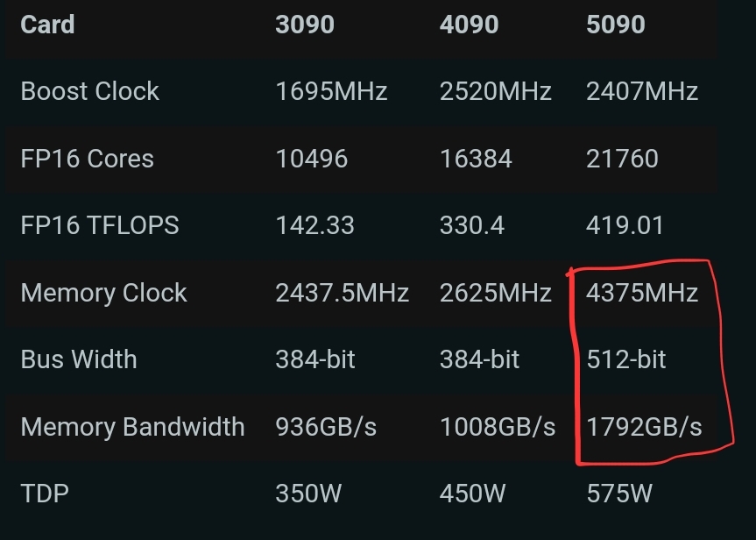
Task: Select the 512-bit bus width value
Action: pyautogui.click(x=626, y=359)
